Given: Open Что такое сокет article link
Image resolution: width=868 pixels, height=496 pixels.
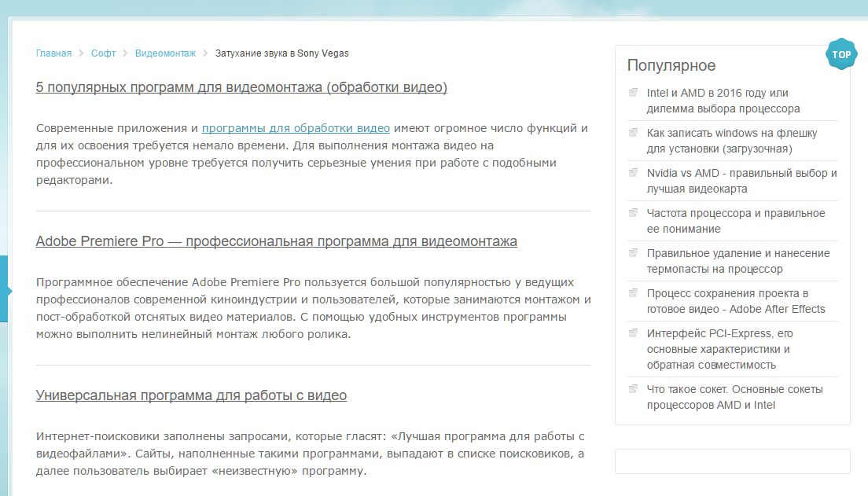Looking at the screenshot, I should [x=734, y=397].
